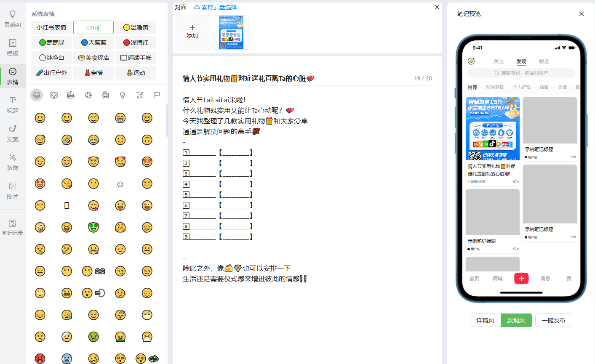This screenshot has height=364, width=595.
Task: Click the note title input field
Action: click(x=295, y=78)
